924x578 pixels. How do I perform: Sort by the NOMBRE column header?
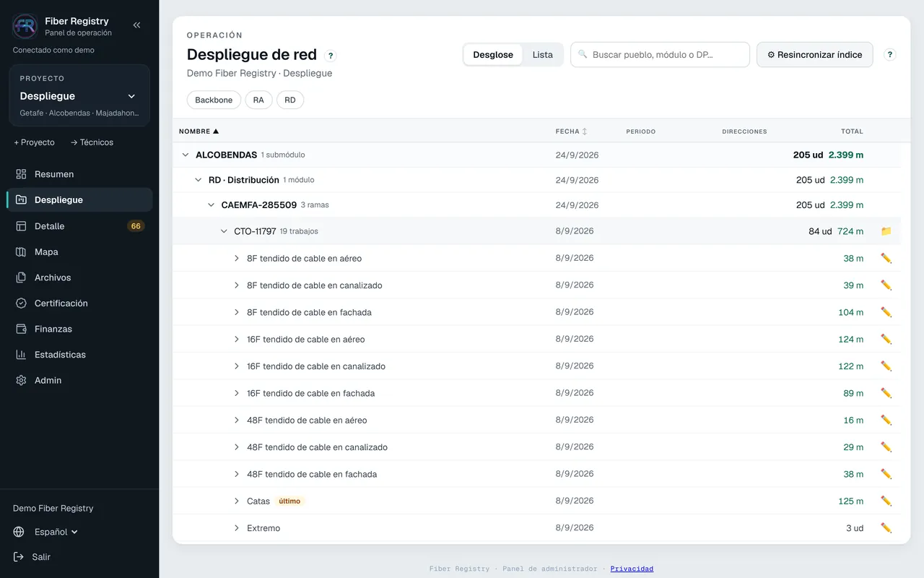click(x=199, y=131)
